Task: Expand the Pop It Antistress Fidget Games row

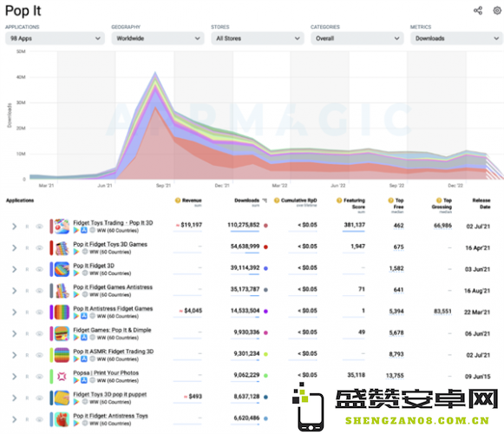Action: coord(14,312)
